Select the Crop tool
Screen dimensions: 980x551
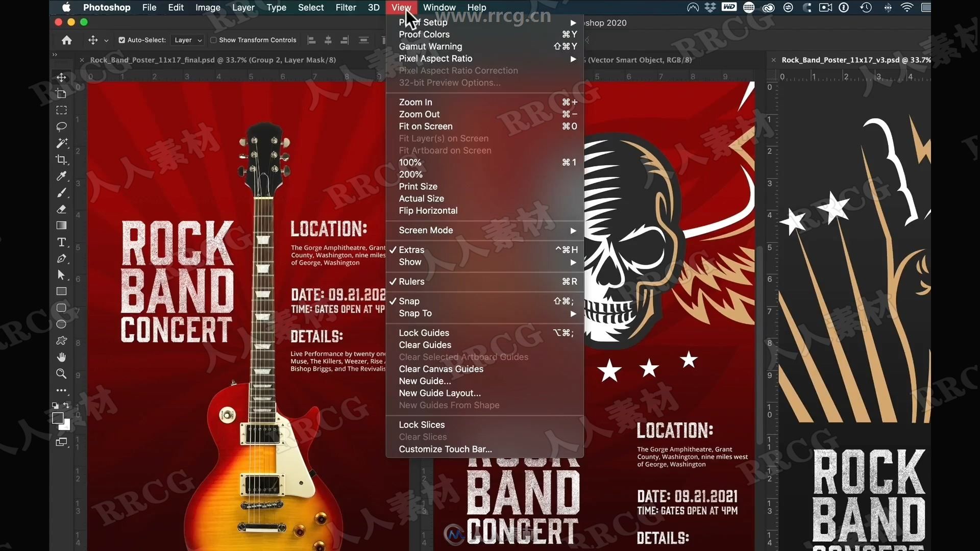point(61,159)
